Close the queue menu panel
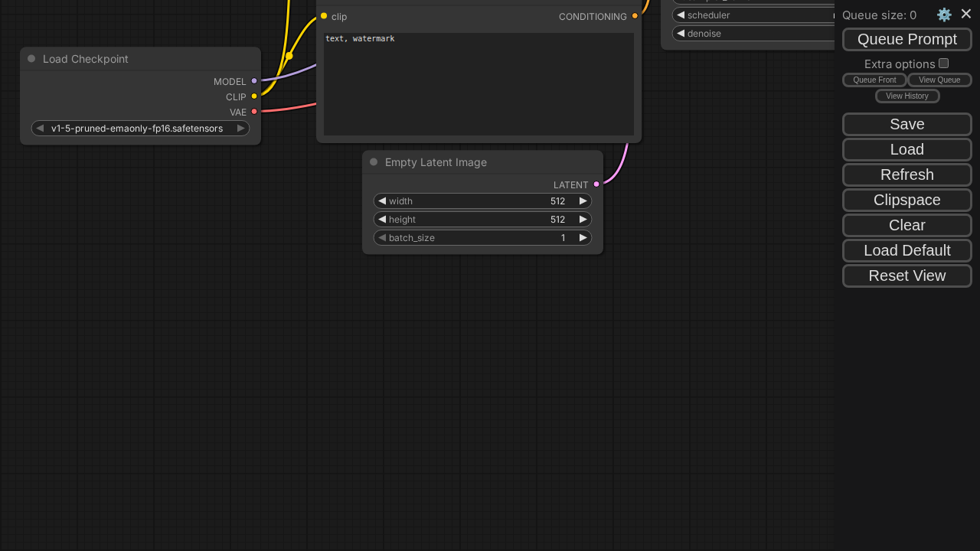This screenshot has width=980, height=551. 966,14
